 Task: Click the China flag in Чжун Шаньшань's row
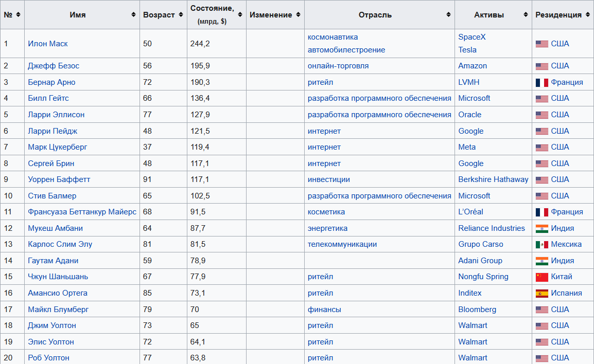(541, 277)
